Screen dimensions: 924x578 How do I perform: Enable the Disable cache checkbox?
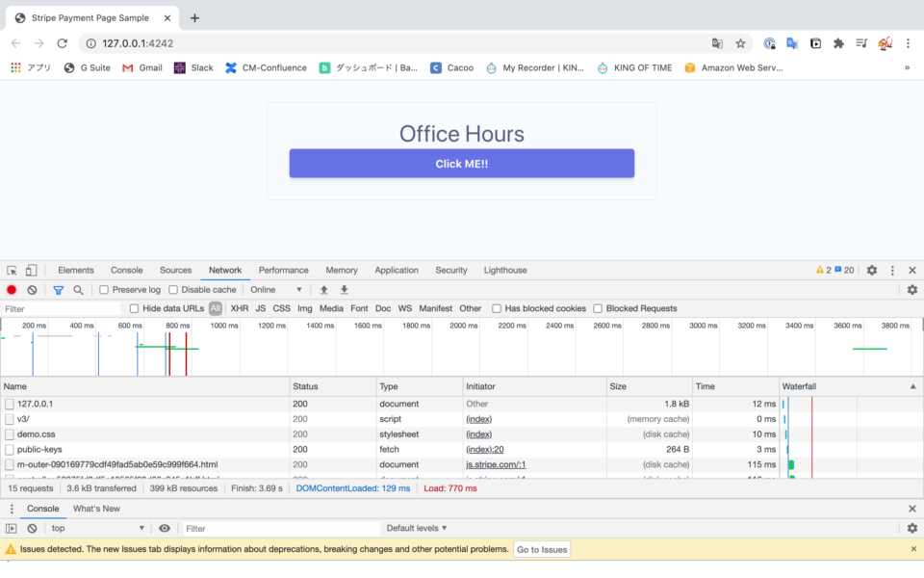tap(174, 289)
